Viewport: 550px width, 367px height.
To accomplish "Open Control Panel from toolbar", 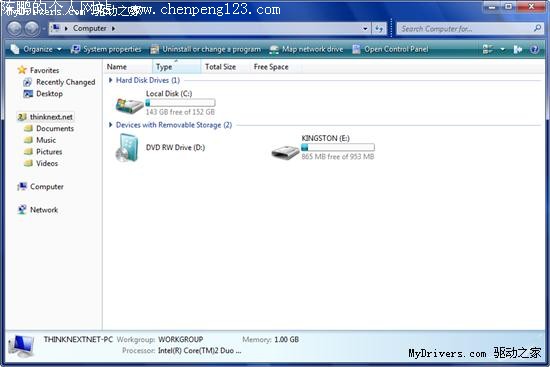I will click(x=390, y=49).
